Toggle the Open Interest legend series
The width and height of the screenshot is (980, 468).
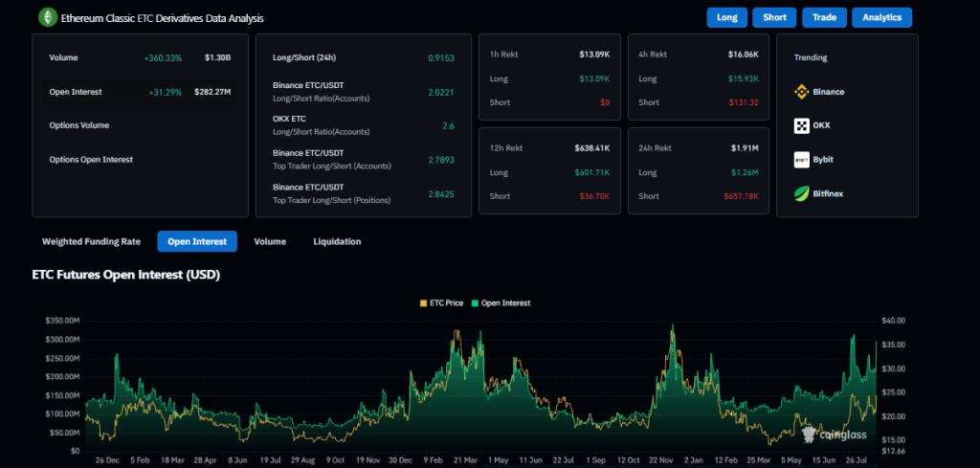click(501, 303)
